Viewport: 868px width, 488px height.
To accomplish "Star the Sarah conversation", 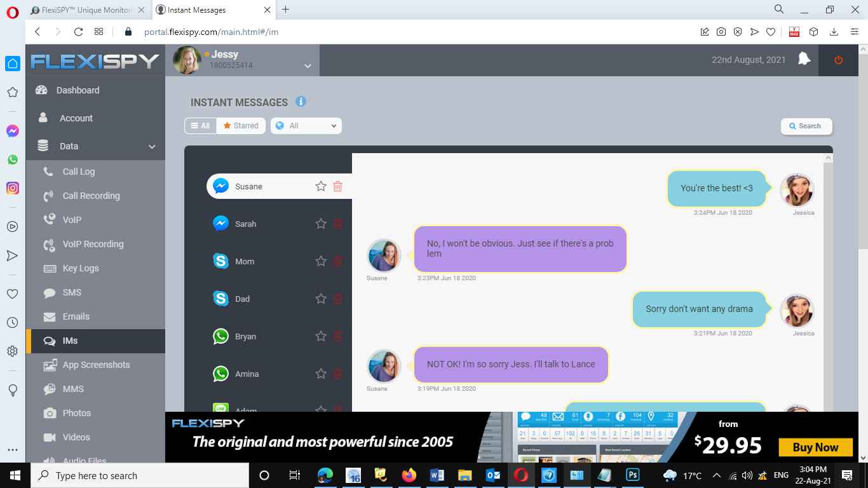I will point(321,224).
